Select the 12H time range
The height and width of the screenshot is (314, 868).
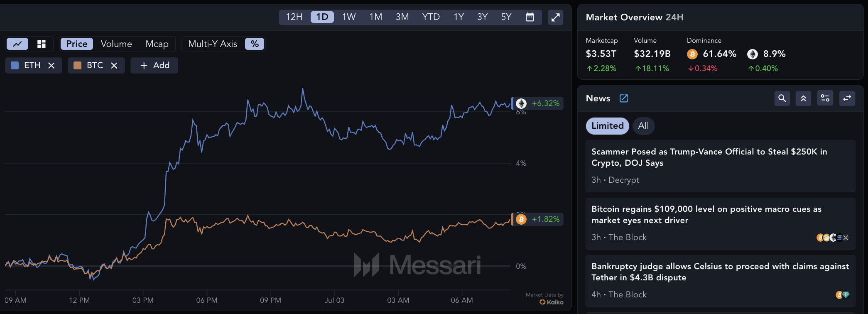click(x=294, y=17)
